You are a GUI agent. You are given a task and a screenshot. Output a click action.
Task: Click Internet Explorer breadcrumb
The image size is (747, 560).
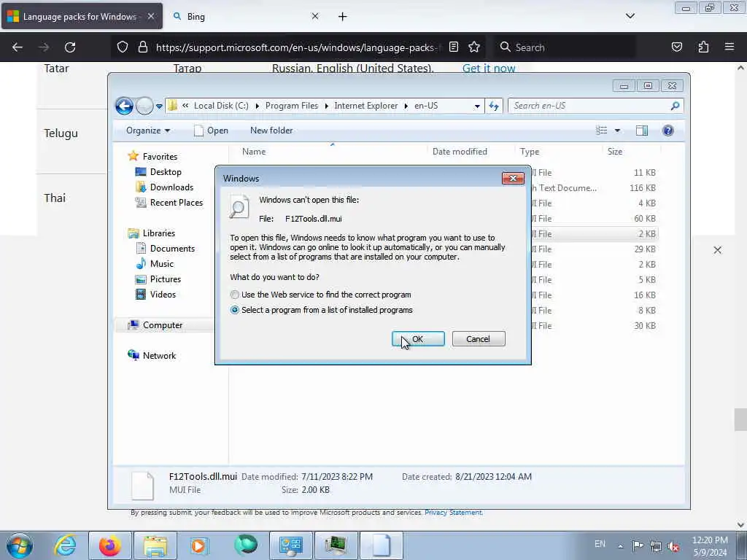pyautogui.click(x=366, y=106)
